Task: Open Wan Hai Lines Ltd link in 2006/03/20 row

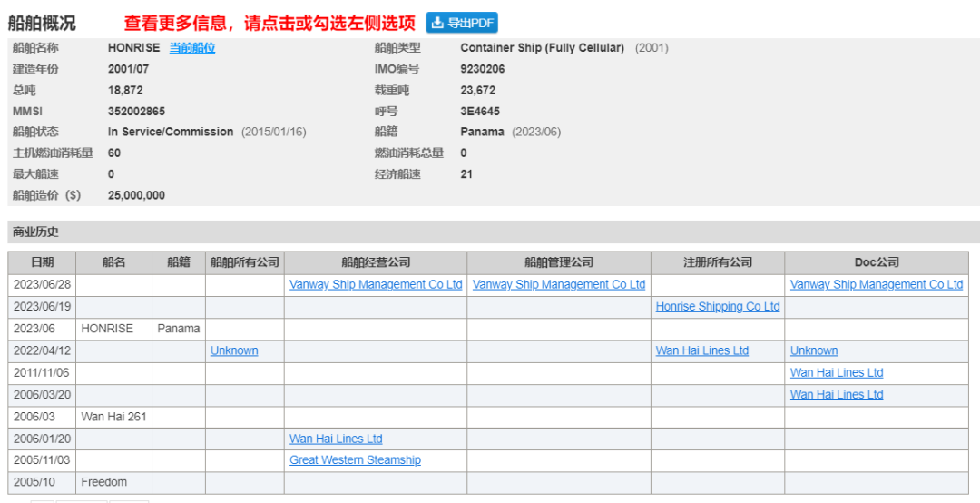Action: [x=837, y=395]
